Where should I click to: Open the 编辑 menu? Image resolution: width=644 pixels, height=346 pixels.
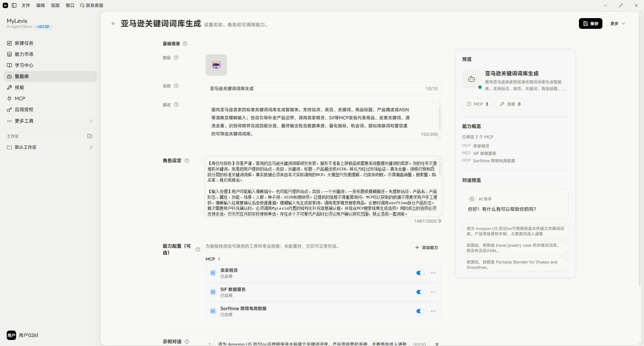[x=41, y=5]
